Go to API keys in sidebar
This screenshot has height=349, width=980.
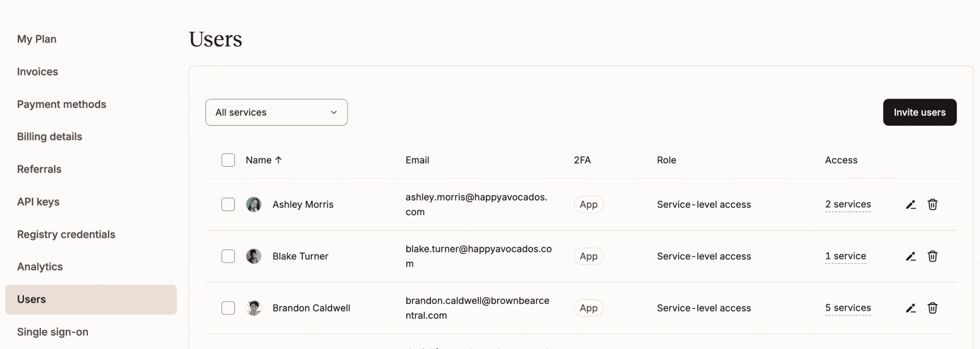38,202
